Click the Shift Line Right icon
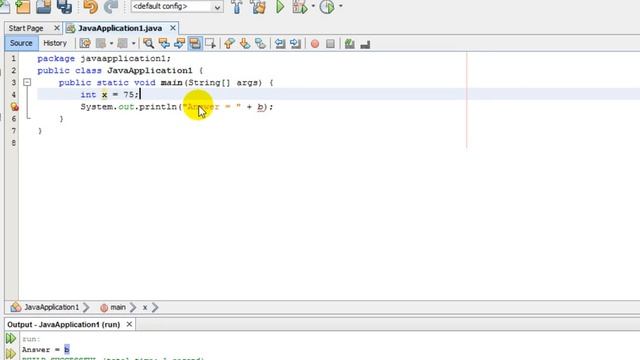 click(x=296, y=43)
